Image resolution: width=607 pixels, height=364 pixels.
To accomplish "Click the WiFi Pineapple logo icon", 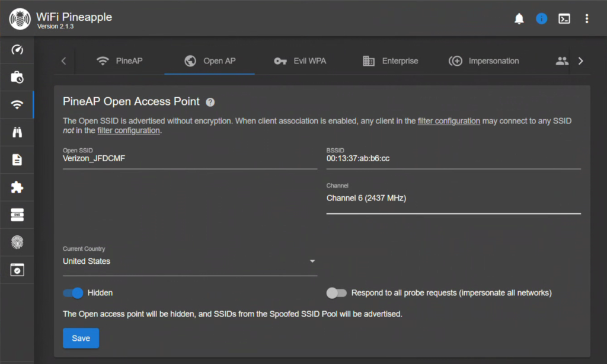I will pyautogui.click(x=20, y=18).
